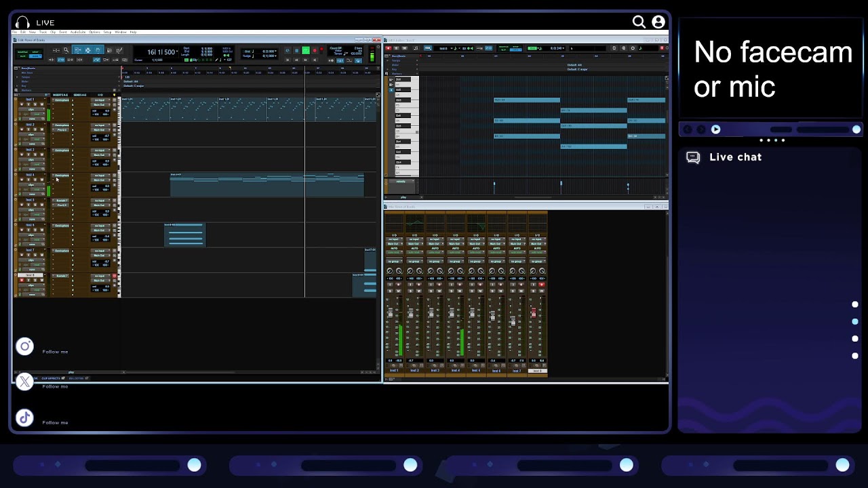Open the Setup menu
The image size is (868, 488).
(x=107, y=32)
